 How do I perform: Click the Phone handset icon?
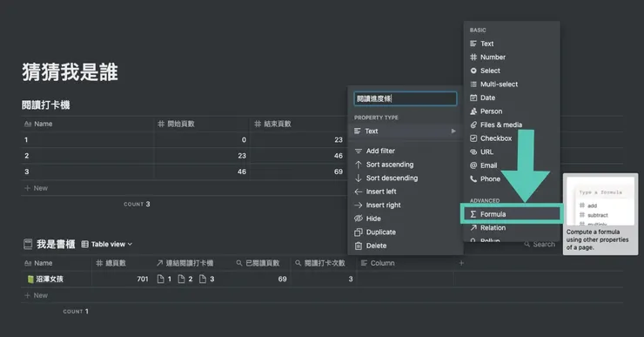coord(473,179)
